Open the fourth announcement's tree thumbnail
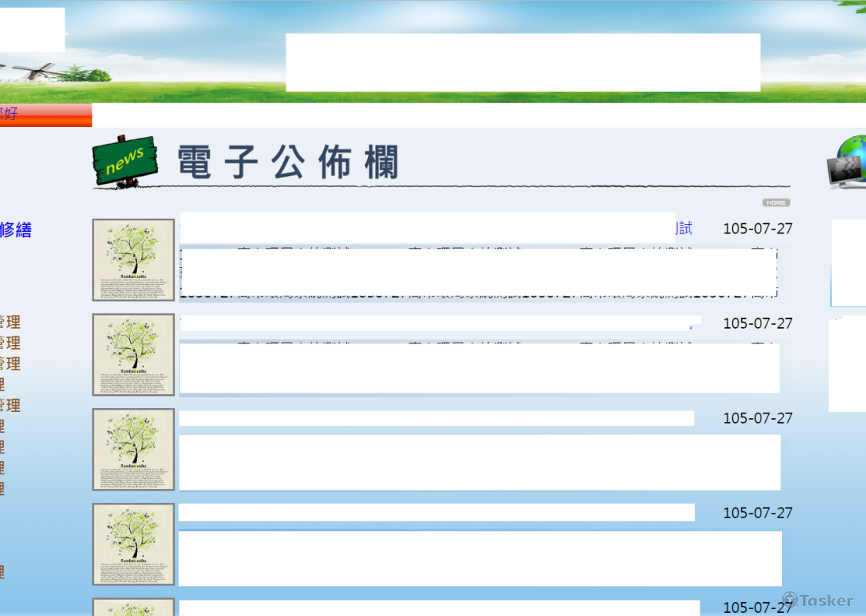 click(x=134, y=544)
